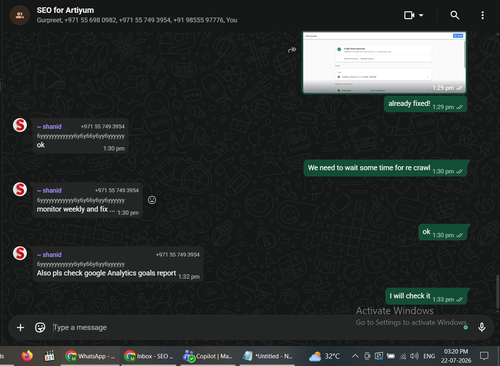This screenshot has width=500, height=366.
Task: Click shanid's avatar beside "monitor weekly and fix"
Action: tap(20, 189)
